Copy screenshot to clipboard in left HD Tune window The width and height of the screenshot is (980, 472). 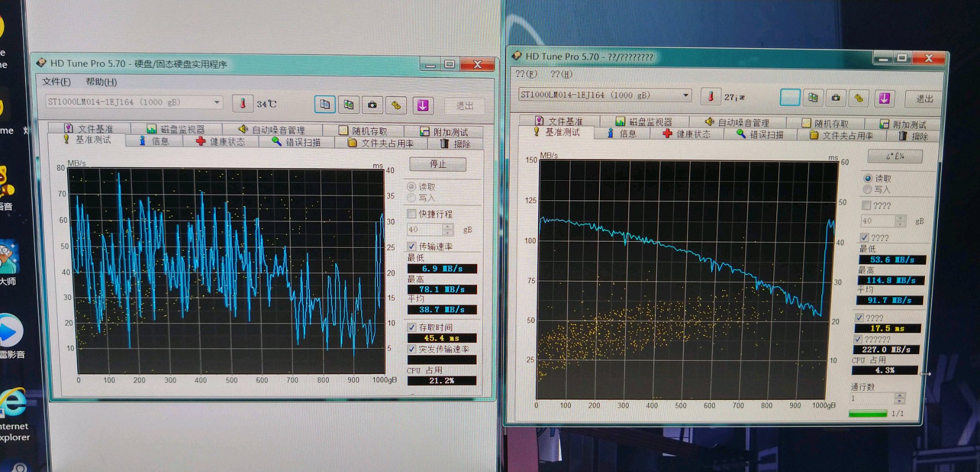[348, 104]
